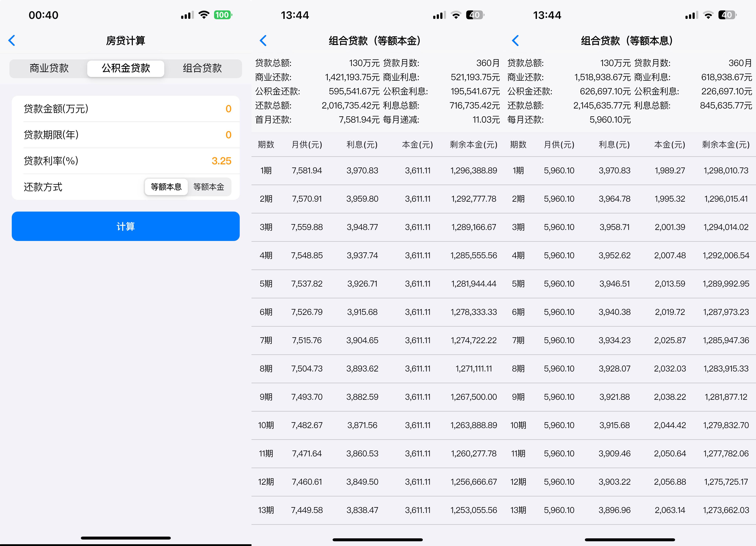Tap 利息总额 845,635.77元 value
Viewport: 756px width, 546px height.
click(726, 105)
